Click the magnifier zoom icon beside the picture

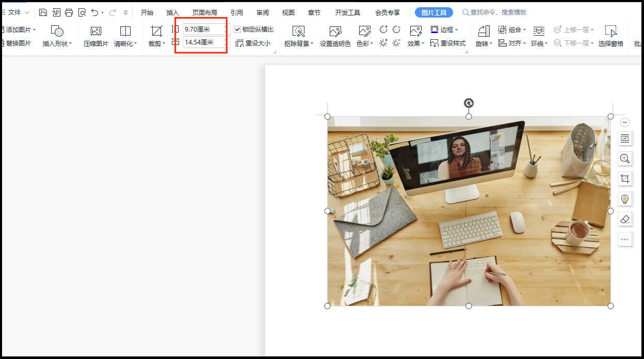[x=625, y=159]
